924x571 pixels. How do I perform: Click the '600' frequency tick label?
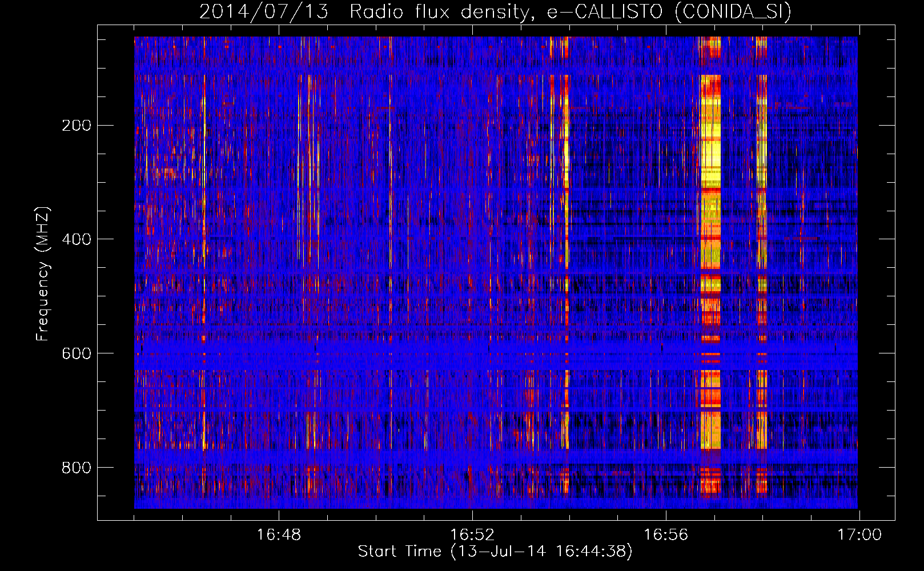point(77,353)
